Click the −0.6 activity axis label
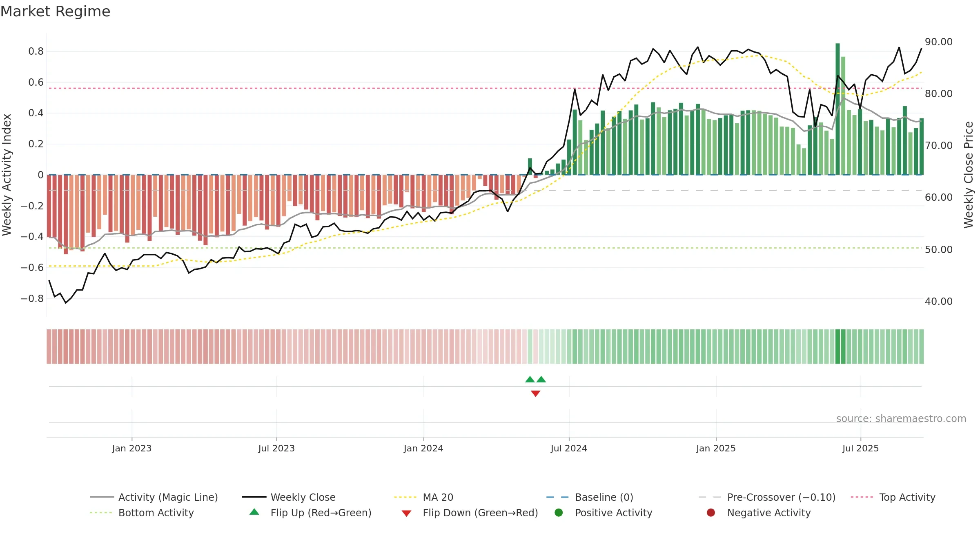The height and width of the screenshot is (551, 980). tap(32, 268)
